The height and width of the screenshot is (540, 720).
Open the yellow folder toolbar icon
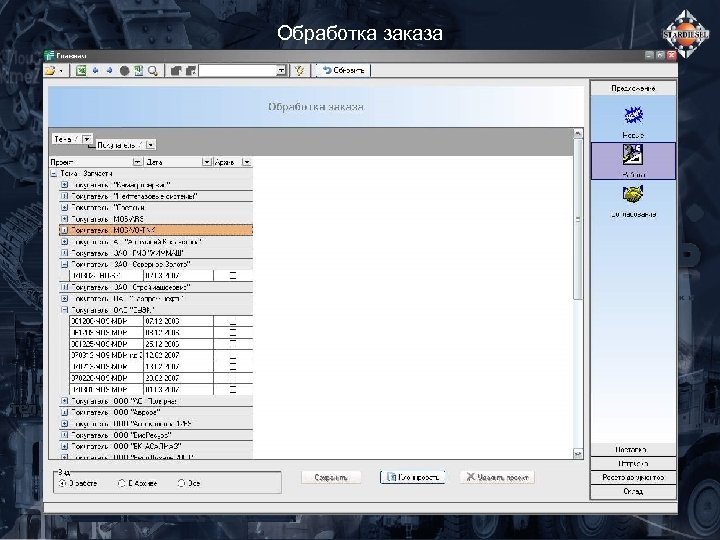click(50, 70)
